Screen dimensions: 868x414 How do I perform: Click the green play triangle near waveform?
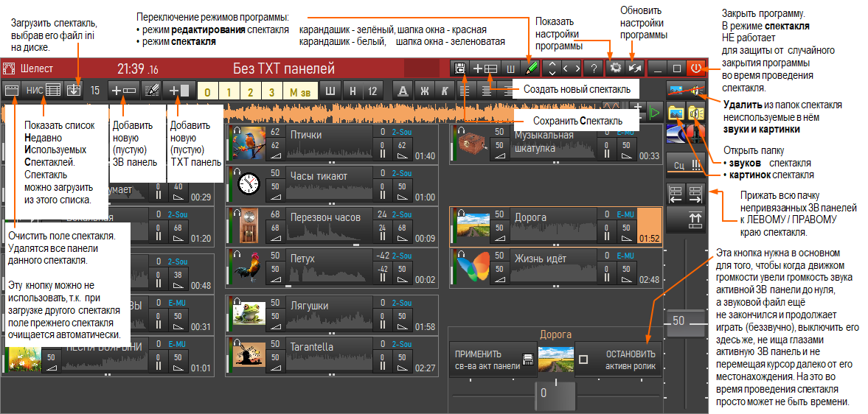[x=655, y=113]
